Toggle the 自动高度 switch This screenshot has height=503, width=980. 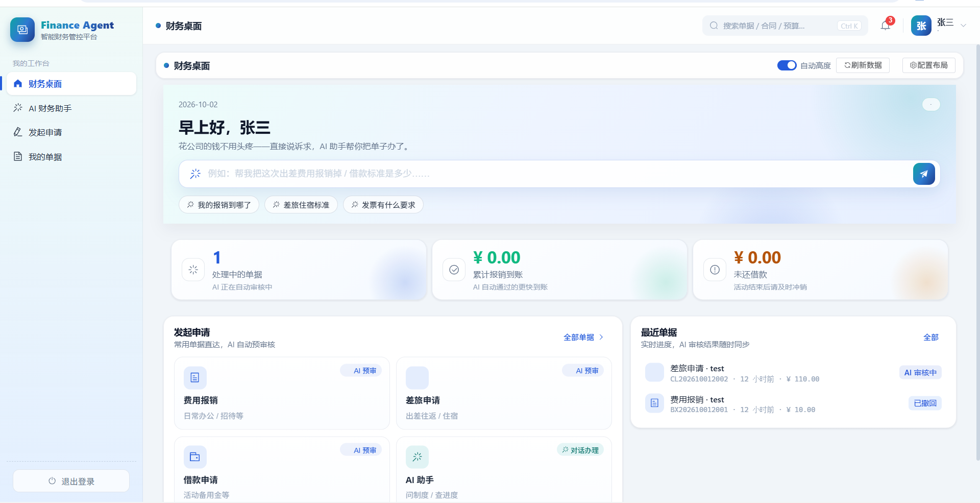click(787, 65)
